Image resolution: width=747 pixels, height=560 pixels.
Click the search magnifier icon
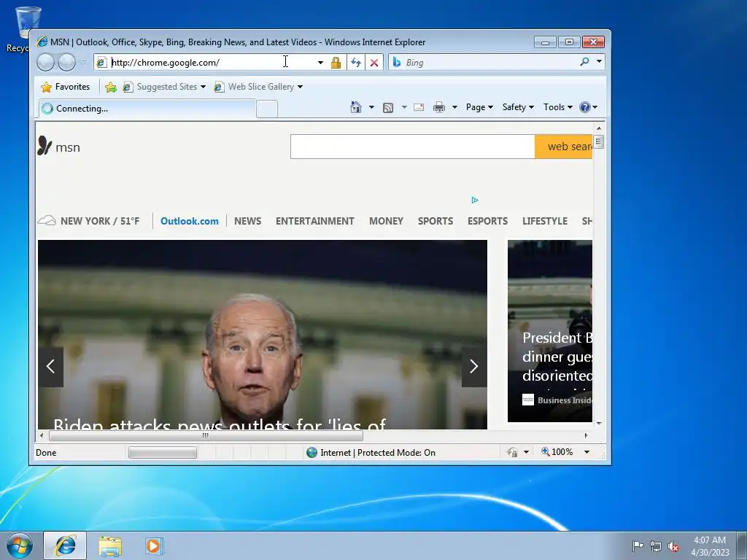tap(584, 61)
